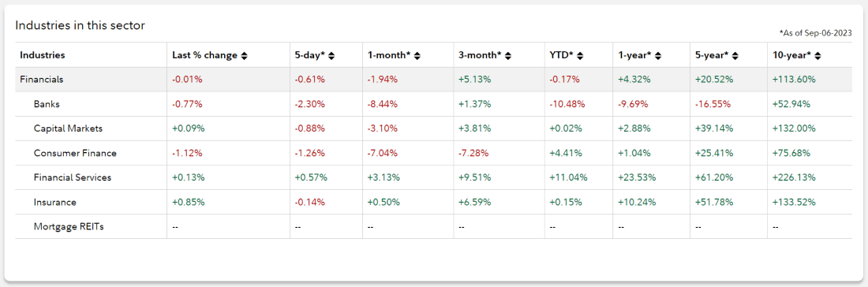Click Insurance 5-year value +51.78%
868x287 pixels.
point(714,203)
